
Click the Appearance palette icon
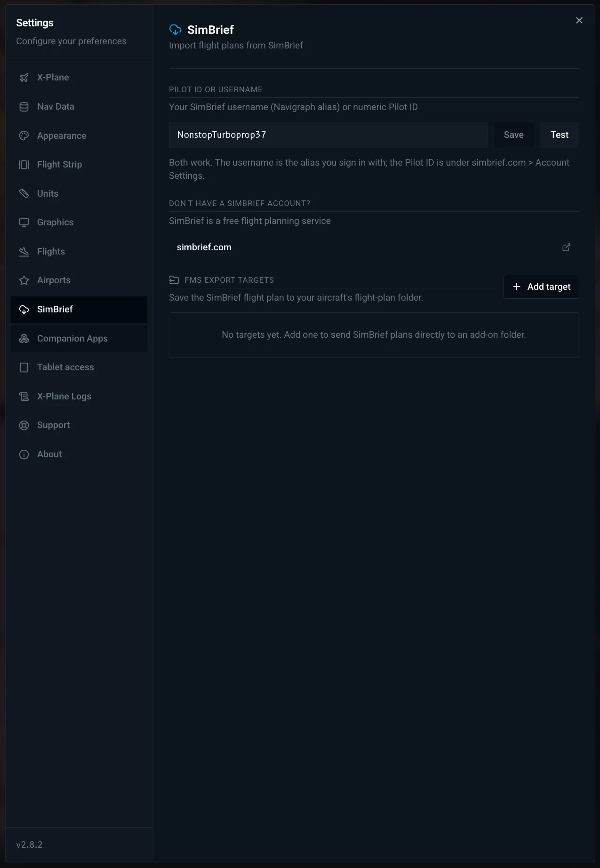point(24,135)
